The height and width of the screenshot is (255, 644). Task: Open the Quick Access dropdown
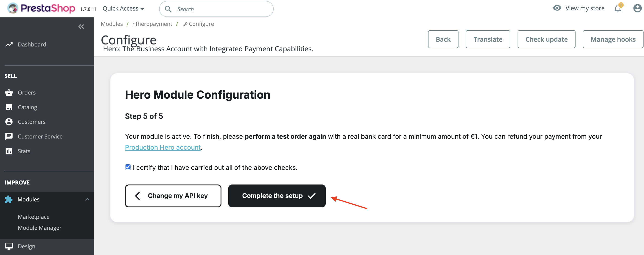pyautogui.click(x=123, y=8)
